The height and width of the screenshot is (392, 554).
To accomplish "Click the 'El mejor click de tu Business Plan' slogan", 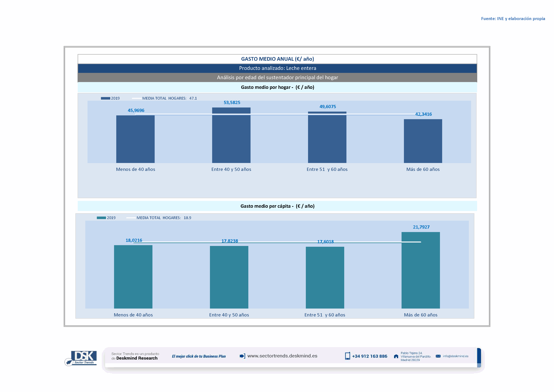I will [x=199, y=356].
